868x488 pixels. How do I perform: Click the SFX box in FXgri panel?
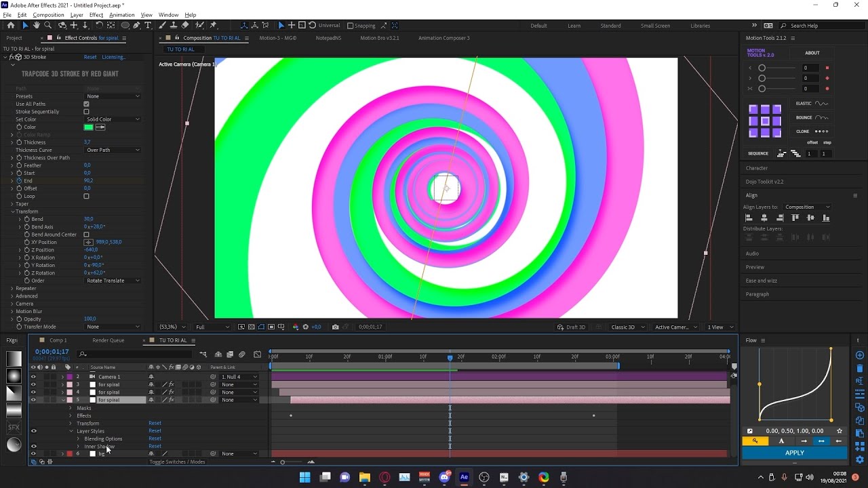[x=14, y=428]
